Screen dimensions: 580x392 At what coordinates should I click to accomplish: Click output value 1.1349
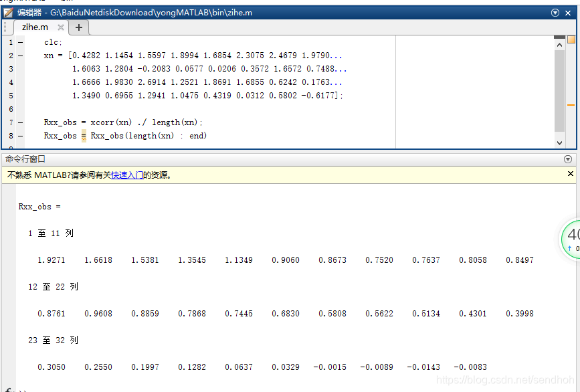[239, 260]
